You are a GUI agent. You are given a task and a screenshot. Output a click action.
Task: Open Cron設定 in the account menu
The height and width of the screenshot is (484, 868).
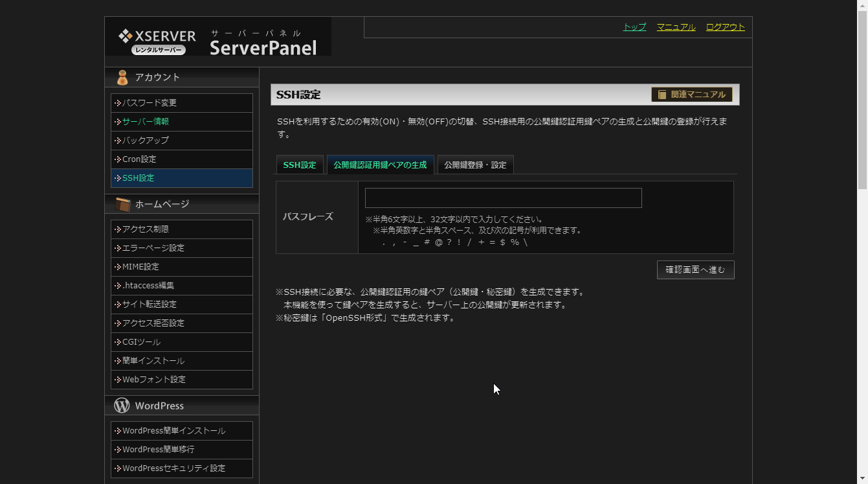(139, 159)
